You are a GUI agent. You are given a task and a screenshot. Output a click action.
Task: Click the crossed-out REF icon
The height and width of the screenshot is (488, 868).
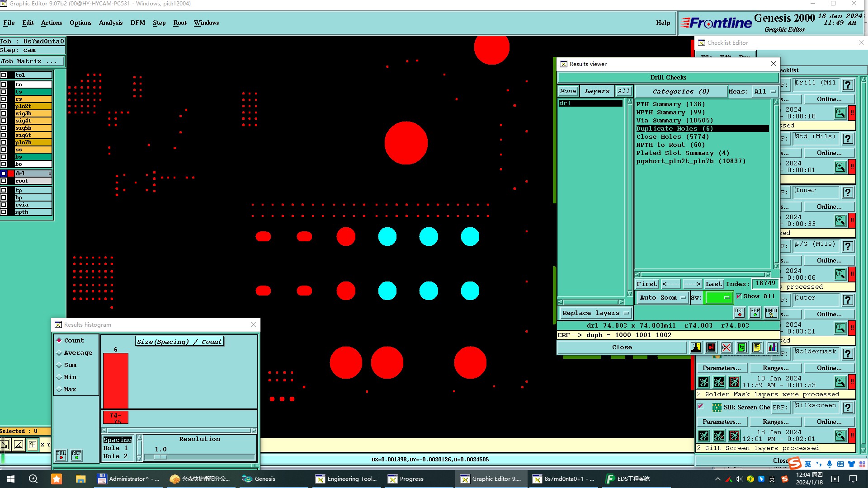click(726, 347)
